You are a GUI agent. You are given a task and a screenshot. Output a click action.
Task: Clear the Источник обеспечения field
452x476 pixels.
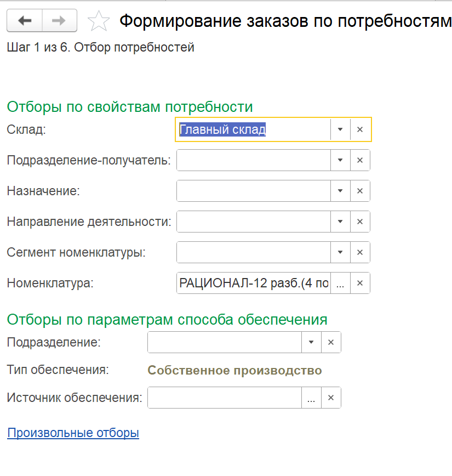click(331, 398)
